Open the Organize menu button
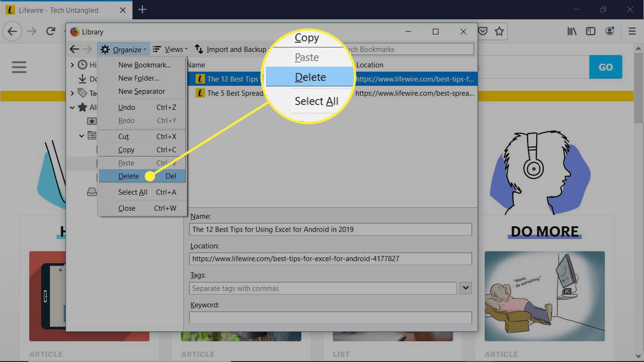 tap(124, 49)
